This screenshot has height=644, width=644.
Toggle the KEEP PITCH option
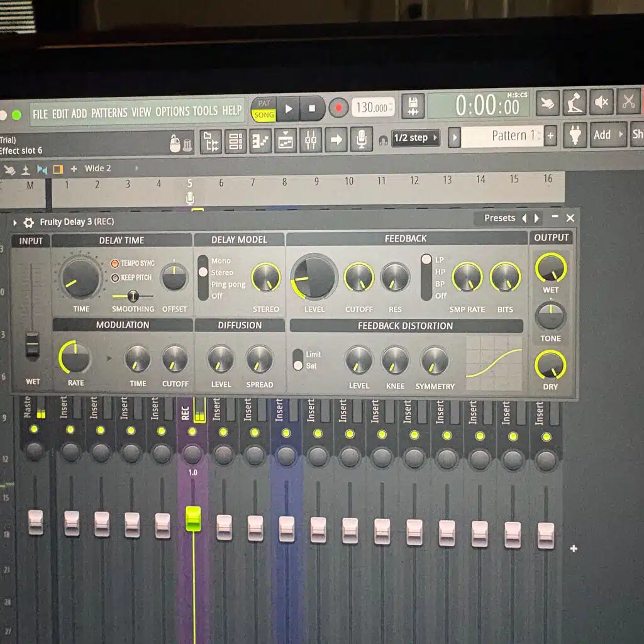coord(131,277)
